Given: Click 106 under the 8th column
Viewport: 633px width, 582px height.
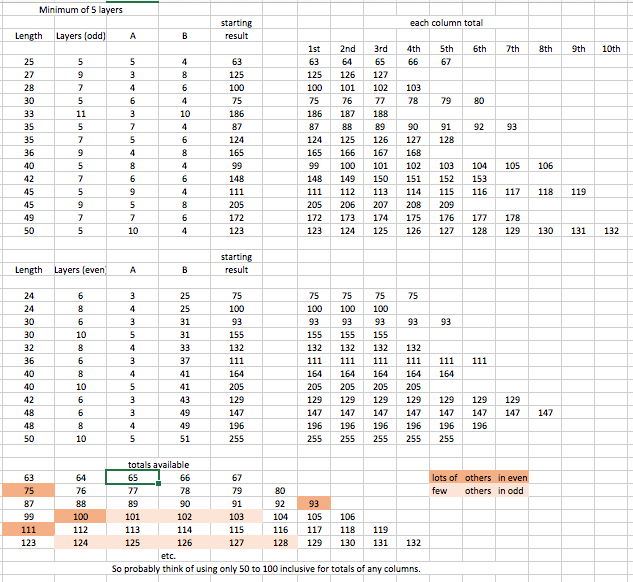Looking at the screenshot, I should [545, 165].
